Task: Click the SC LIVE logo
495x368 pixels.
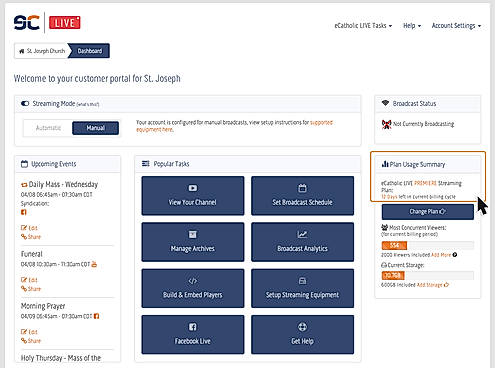Action: [47, 23]
